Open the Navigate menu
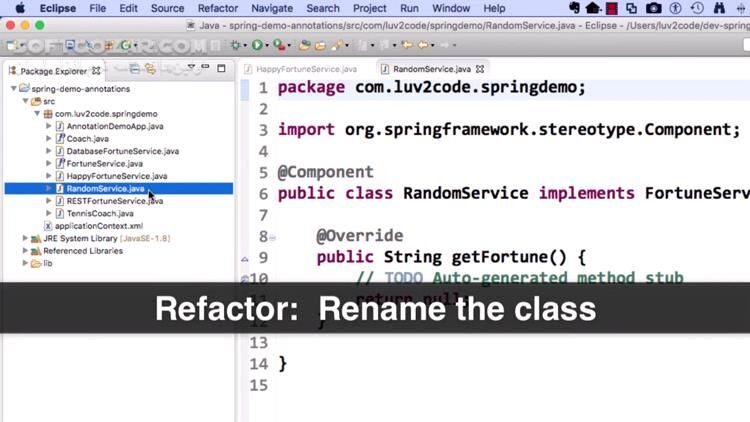750x422 pixels. pyautogui.click(x=272, y=8)
